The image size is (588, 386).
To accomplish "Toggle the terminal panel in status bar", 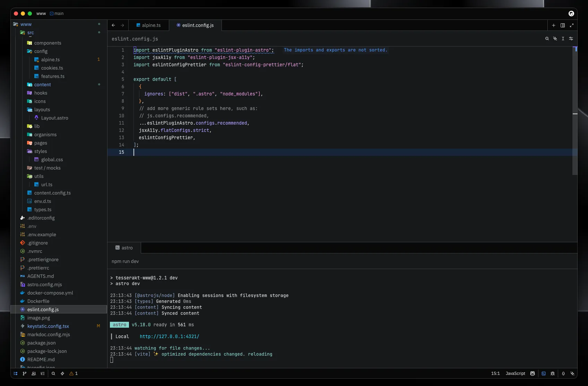I will click(544, 374).
